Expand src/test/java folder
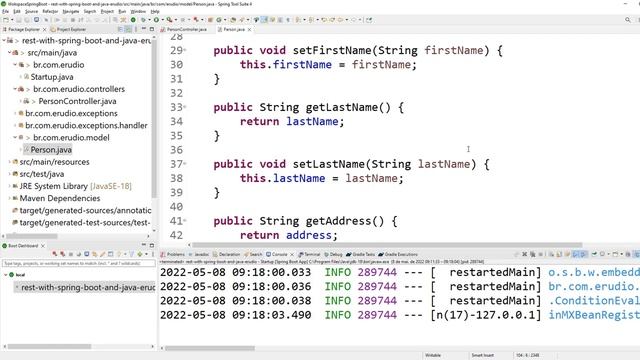640x360 pixels. pos(9,174)
